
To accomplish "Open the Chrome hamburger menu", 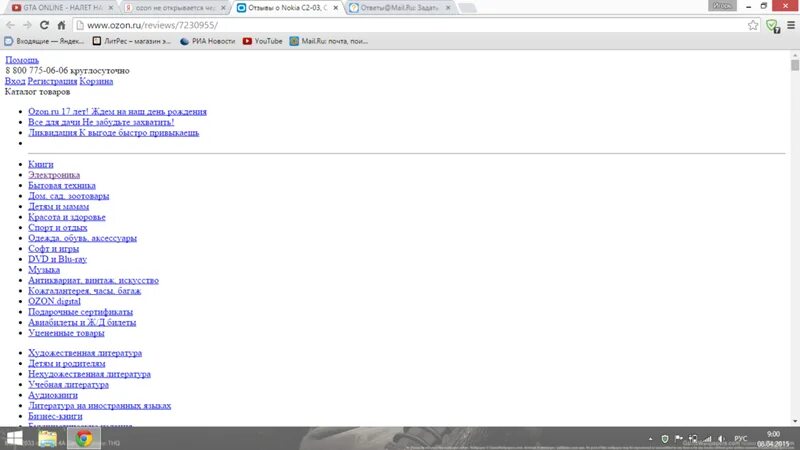I will pos(791,25).
